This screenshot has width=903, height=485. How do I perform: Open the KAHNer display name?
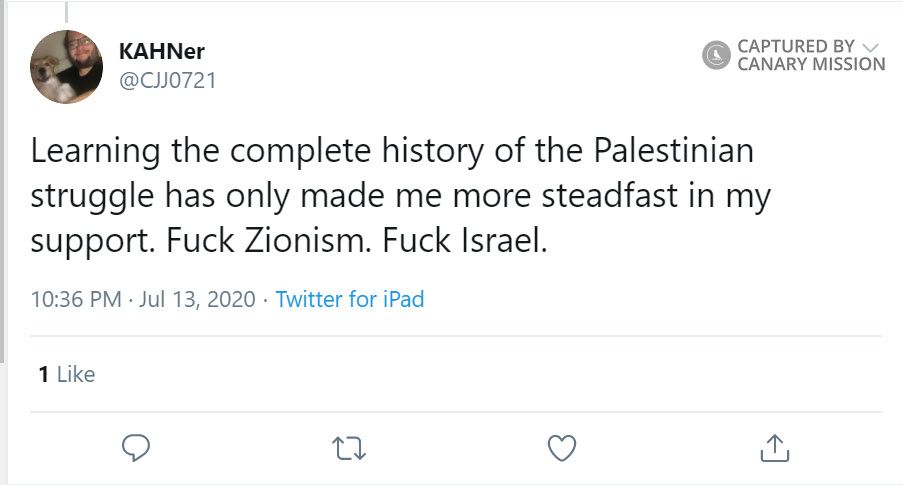[x=161, y=52]
